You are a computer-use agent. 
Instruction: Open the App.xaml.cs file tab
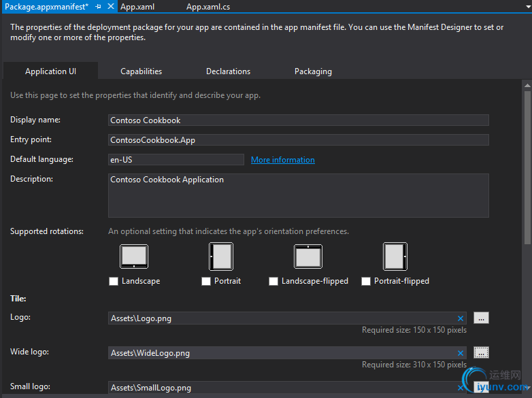[x=207, y=6]
